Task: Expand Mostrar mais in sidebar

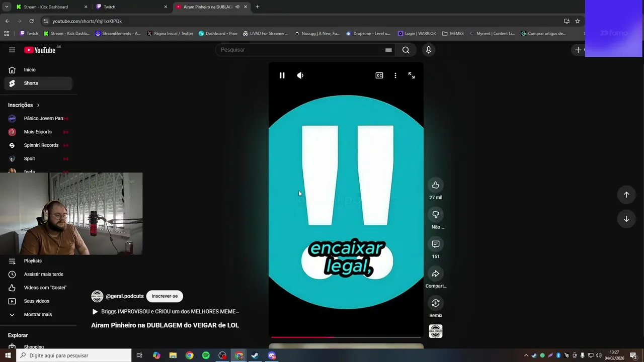Action: [38, 315]
